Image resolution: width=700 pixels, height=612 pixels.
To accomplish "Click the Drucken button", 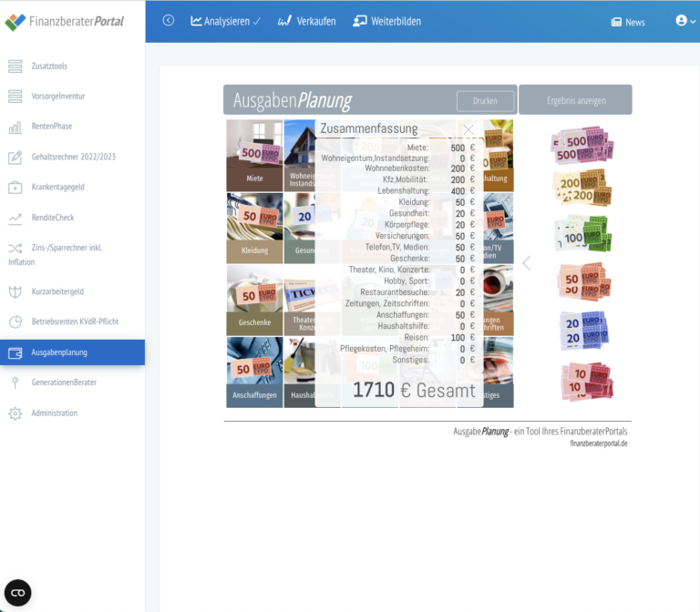I will click(485, 101).
